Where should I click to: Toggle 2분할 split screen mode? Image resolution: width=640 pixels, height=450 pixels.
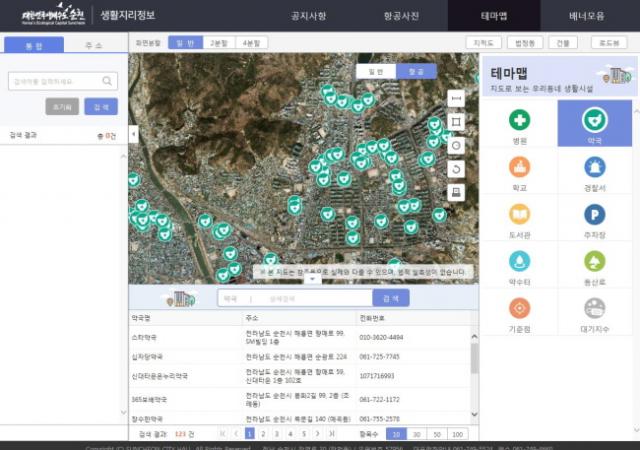pos(217,44)
